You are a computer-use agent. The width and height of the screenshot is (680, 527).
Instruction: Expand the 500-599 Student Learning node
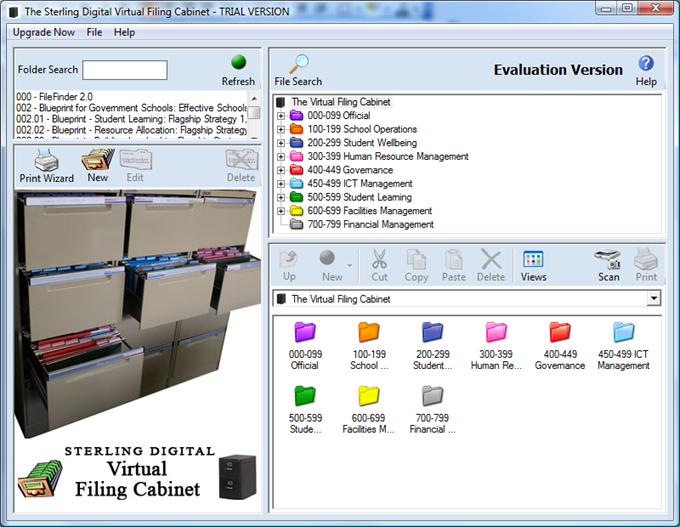tap(281, 197)
